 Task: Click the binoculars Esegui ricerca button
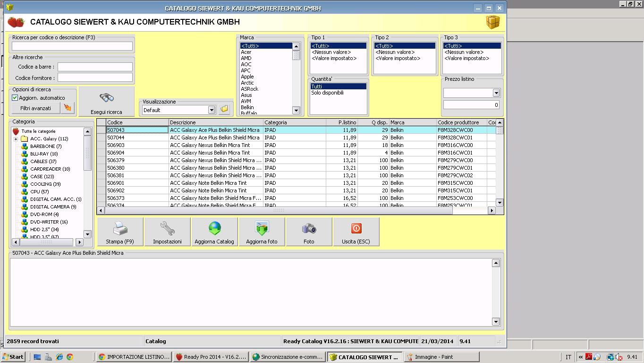click(x=106, y=102)
